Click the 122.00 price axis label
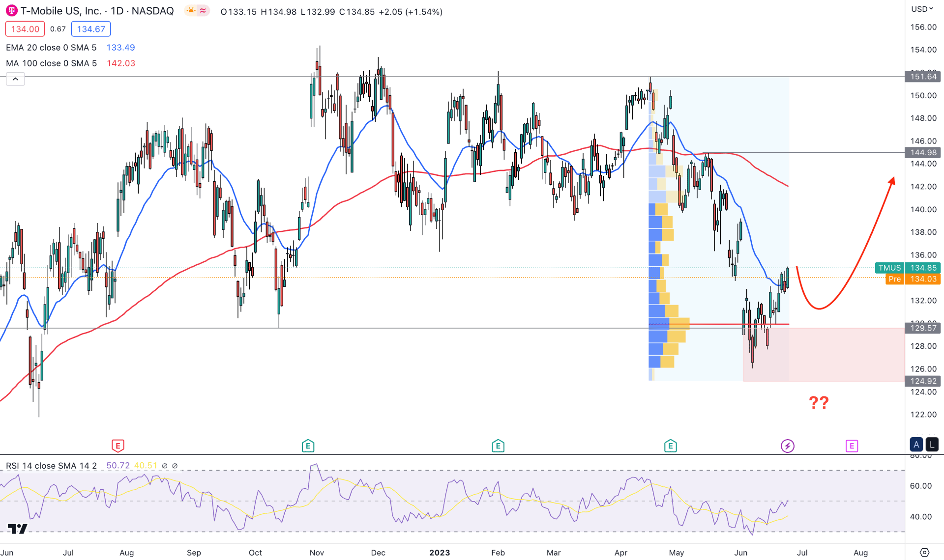 pyautogui.click(x=923, y=415)
